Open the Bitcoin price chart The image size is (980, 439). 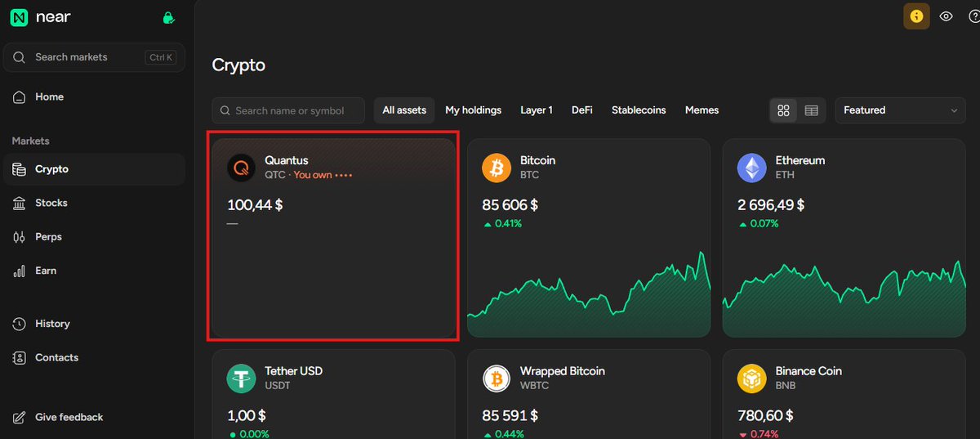pyautogui.click(x=589, y=294)
